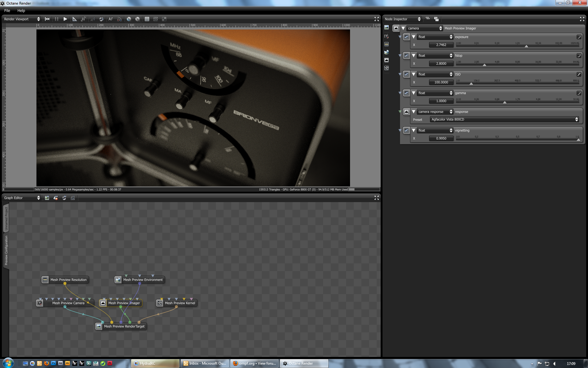The height and width of the screenshot is (368, 588).
Task: Toggle the 3D glasses stereo icon
Action: 119,19
